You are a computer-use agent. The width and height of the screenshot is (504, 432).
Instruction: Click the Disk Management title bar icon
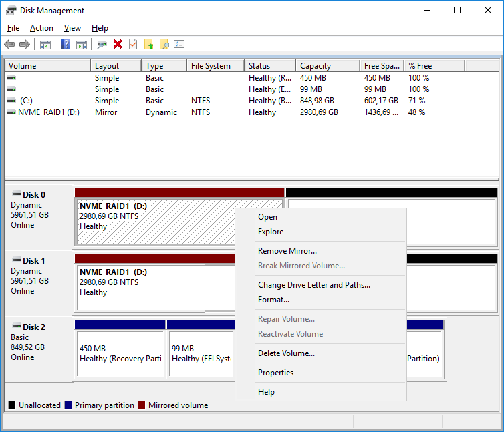[11, 11]
